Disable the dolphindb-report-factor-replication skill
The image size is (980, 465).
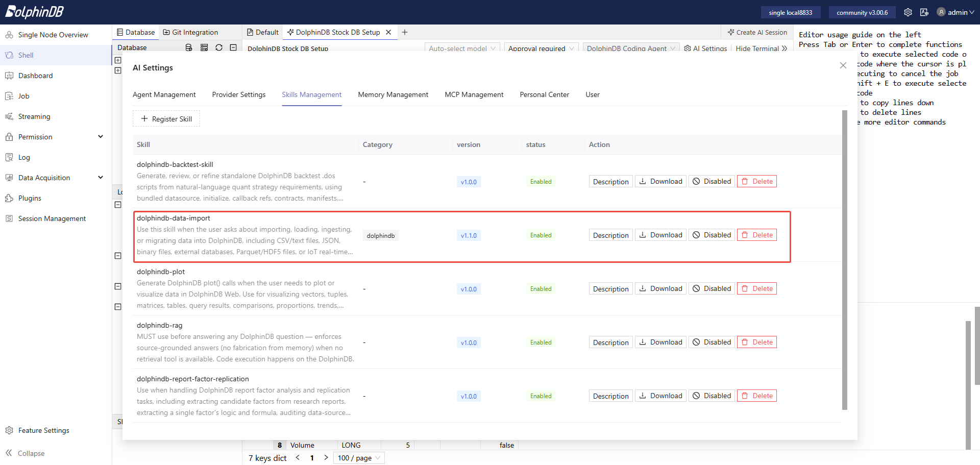(x=712, y=396)
